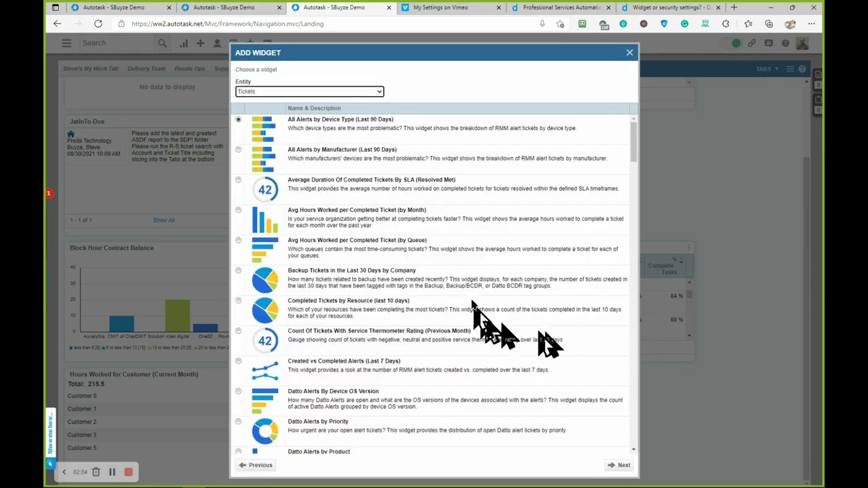Open the dashboards bar-chart icon
This screenshot has height=488, width=868.
click(184, 43)
